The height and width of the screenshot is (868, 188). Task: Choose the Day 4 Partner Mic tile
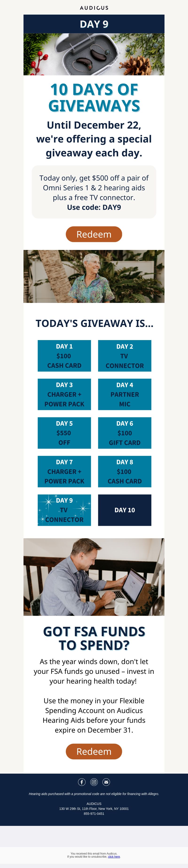(x=125, y=394)
